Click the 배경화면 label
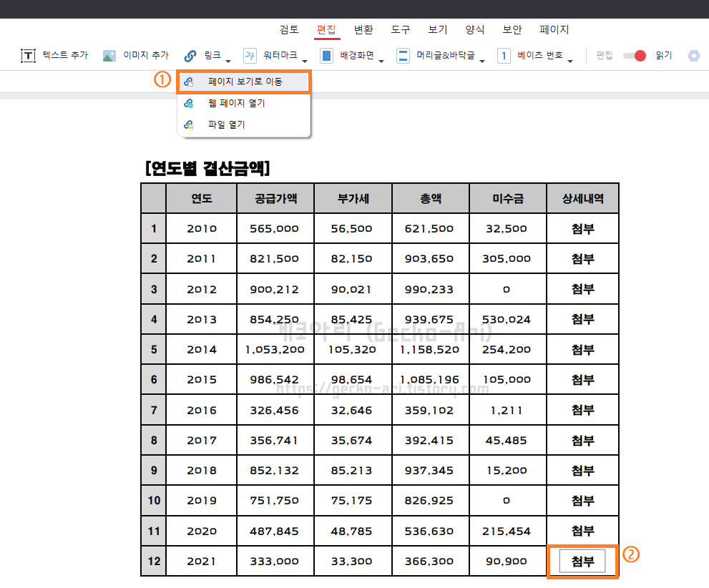Image resolution: width=709 pixels, height=588 pixels. pyautogui.click(x=357, y=55)
